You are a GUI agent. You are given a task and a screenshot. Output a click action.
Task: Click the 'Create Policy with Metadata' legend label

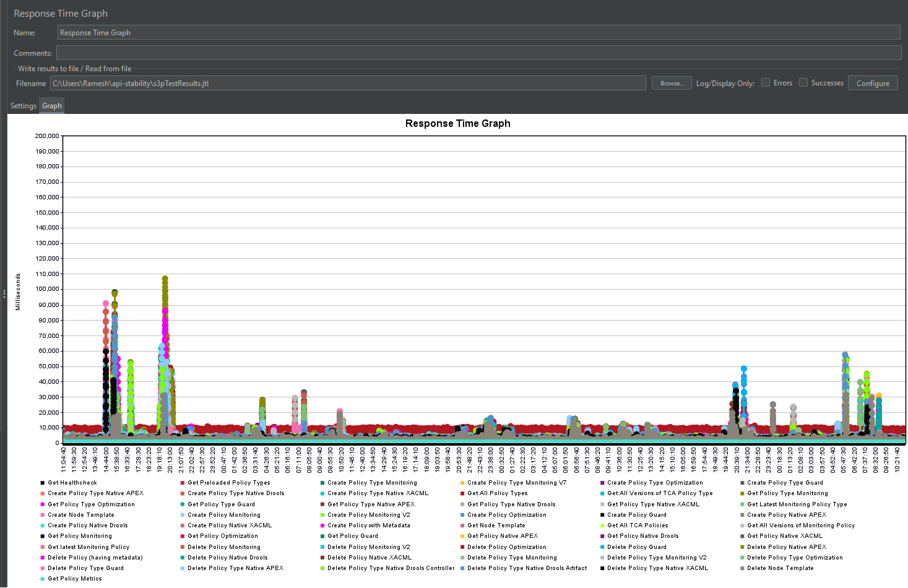pyautogui.click(x=369, y=525)
